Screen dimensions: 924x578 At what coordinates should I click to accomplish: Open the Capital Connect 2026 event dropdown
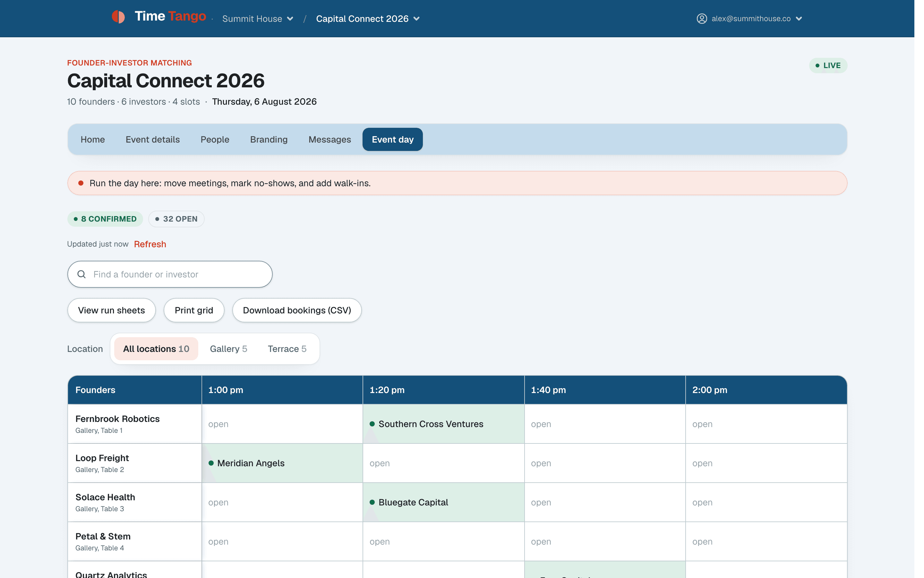pos(368,18)
